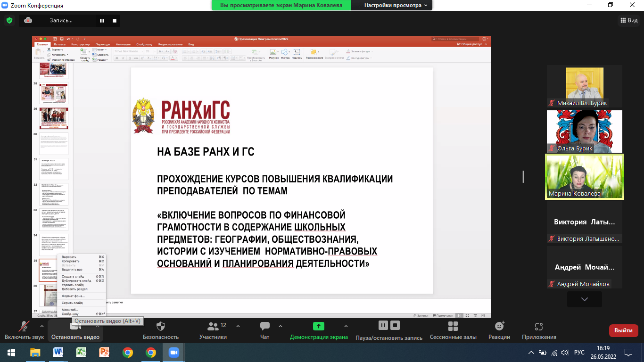Choose Удалить слайд in context menu
644x362 pixels.
coord(82,285)
